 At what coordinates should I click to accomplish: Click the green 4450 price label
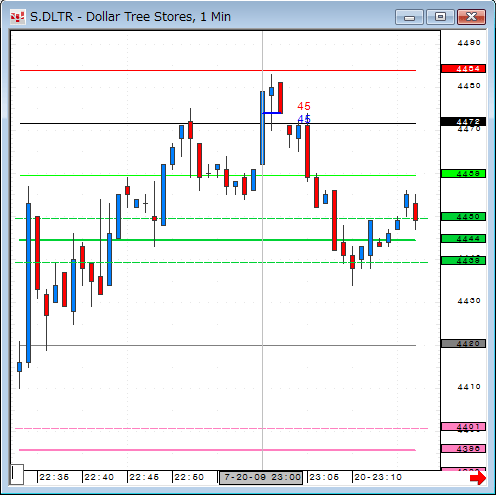pos(463,217)
